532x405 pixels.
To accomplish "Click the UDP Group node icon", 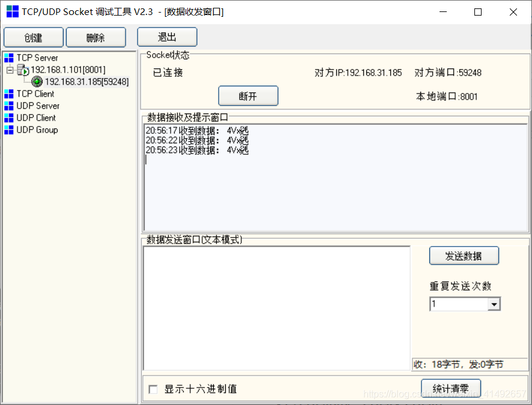I will pos(9,130).
